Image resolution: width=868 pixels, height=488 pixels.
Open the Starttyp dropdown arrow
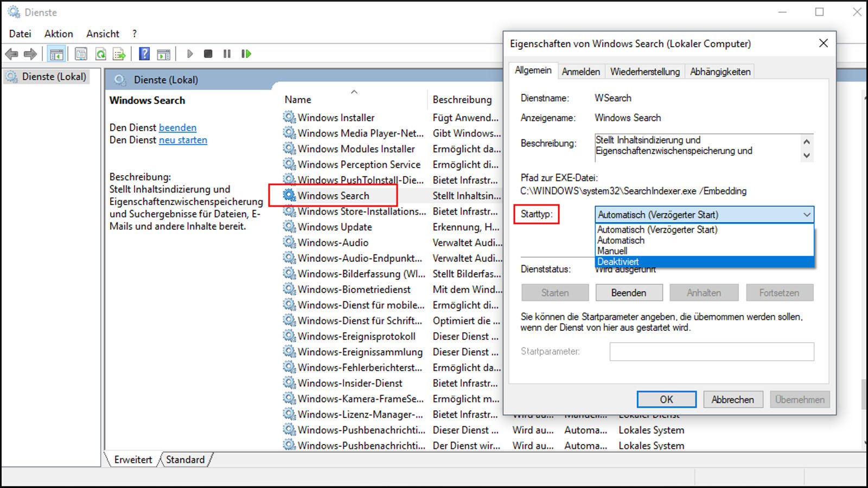pos(807,215)
